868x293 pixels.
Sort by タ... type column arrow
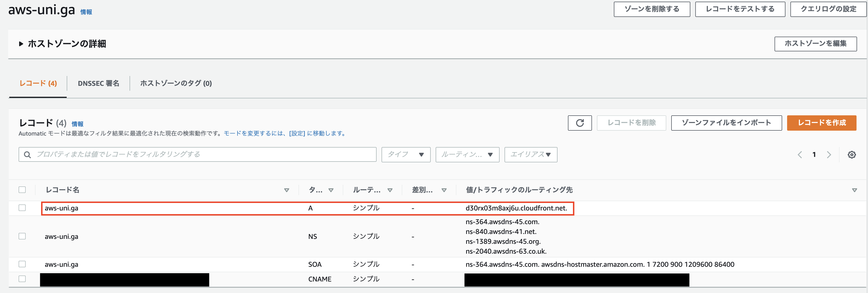[x=331, y=190]
